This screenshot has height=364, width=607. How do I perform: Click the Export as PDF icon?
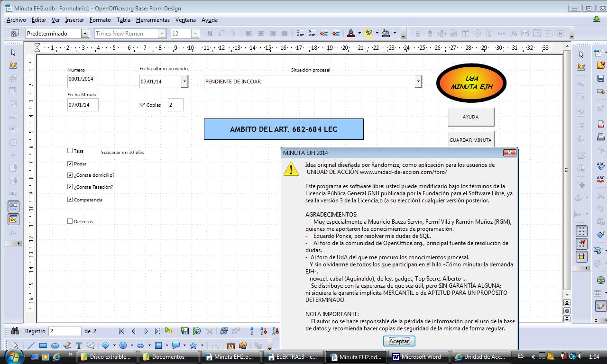(600, 125)
